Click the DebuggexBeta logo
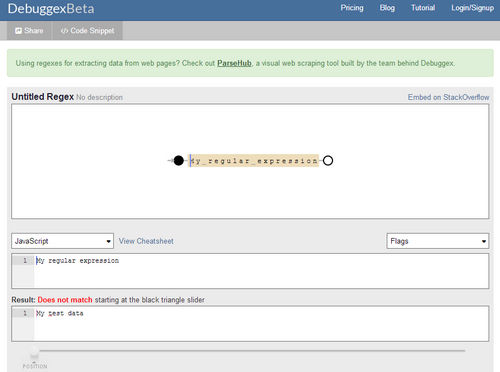This screenshot has height=372, width=500. pos(51,9)
